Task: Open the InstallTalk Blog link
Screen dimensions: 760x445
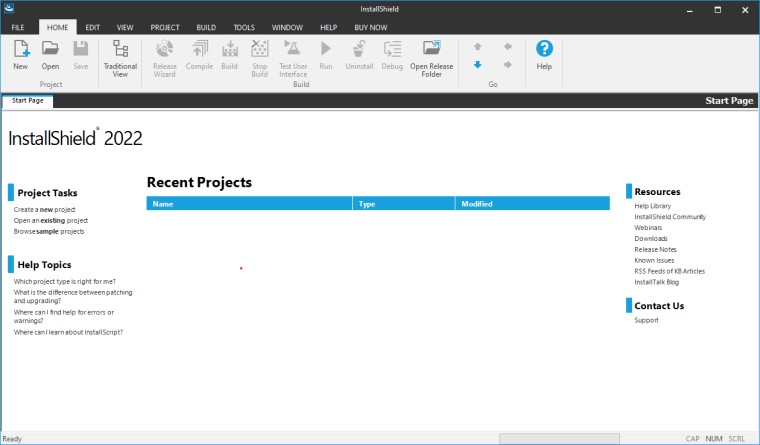Action: [x=656, y=283]
